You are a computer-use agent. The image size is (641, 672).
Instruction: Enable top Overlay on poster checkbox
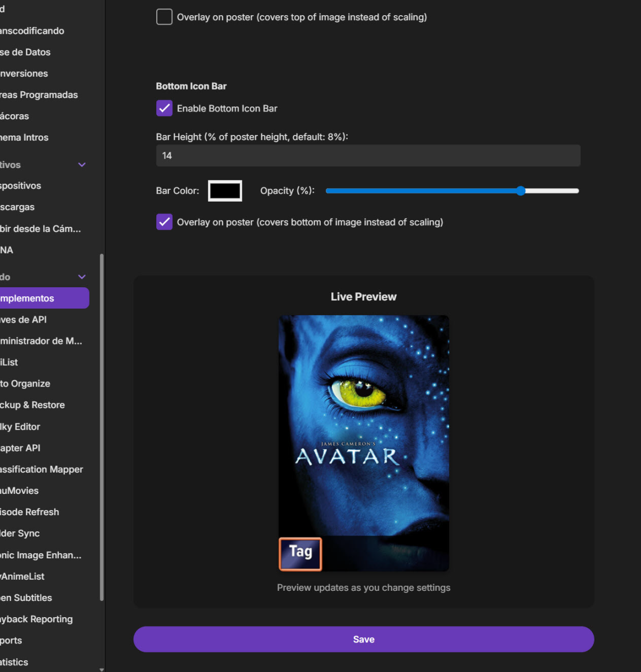coord(164,17)
